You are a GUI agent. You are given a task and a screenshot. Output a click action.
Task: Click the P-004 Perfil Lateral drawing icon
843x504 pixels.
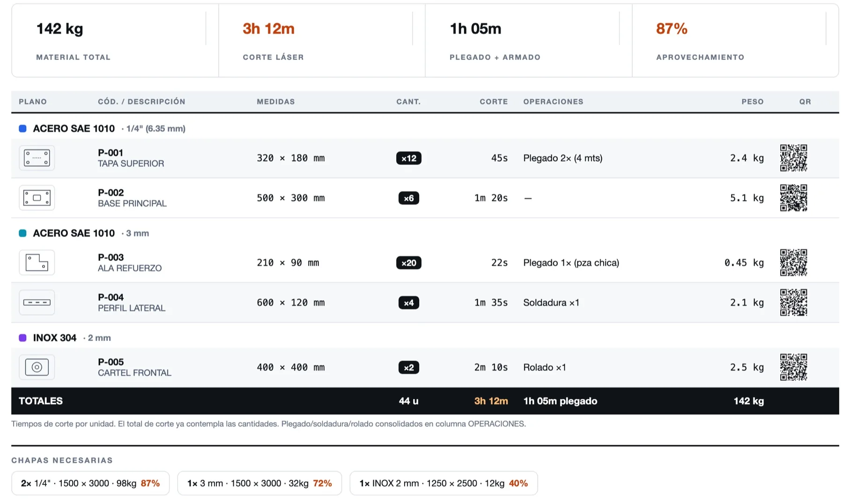click(x=37, y=303)
